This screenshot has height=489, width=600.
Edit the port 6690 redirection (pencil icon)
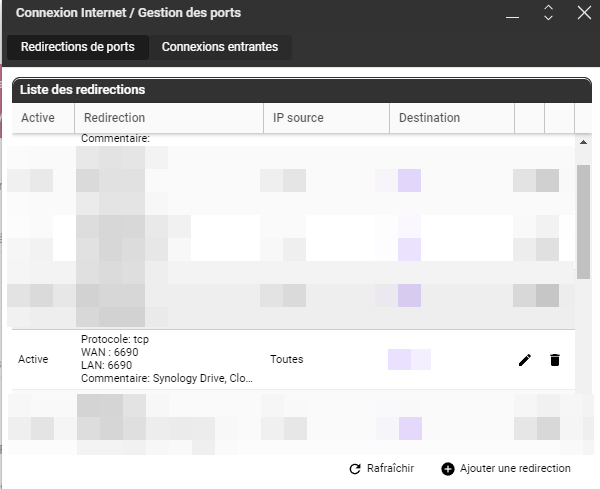click(525, 360)
